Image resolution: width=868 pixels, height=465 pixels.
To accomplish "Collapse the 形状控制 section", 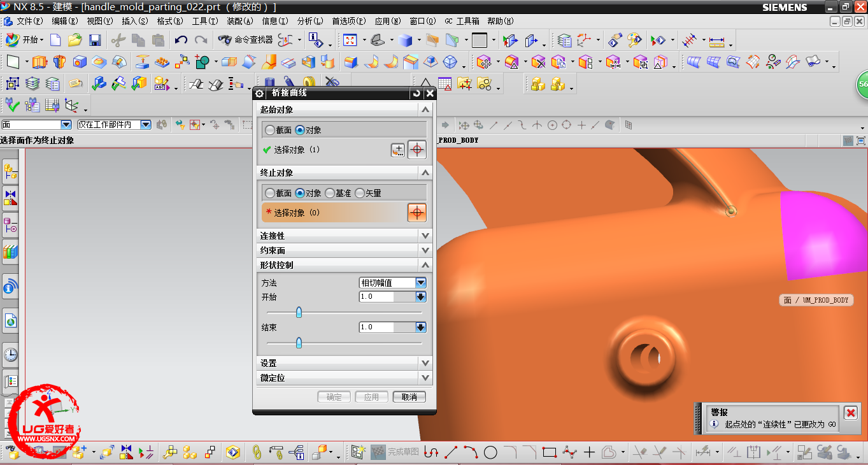I will click(x=426, y=265).
